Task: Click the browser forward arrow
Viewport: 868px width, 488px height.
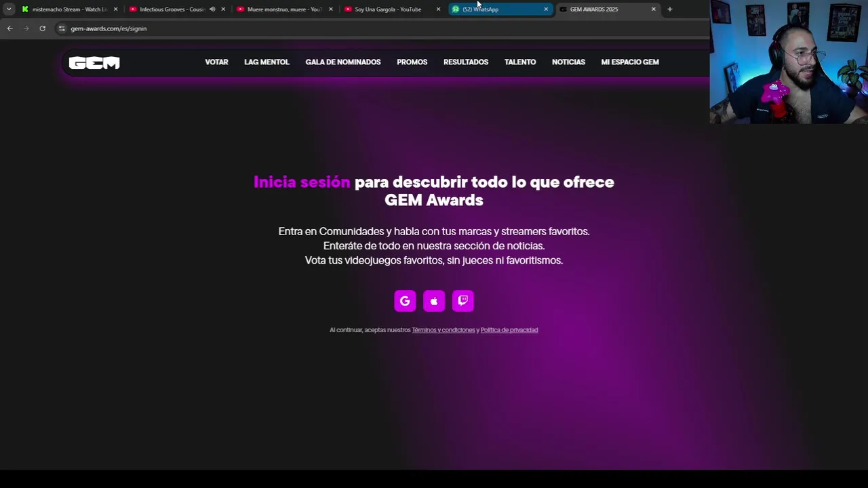Action: [26, 28]
